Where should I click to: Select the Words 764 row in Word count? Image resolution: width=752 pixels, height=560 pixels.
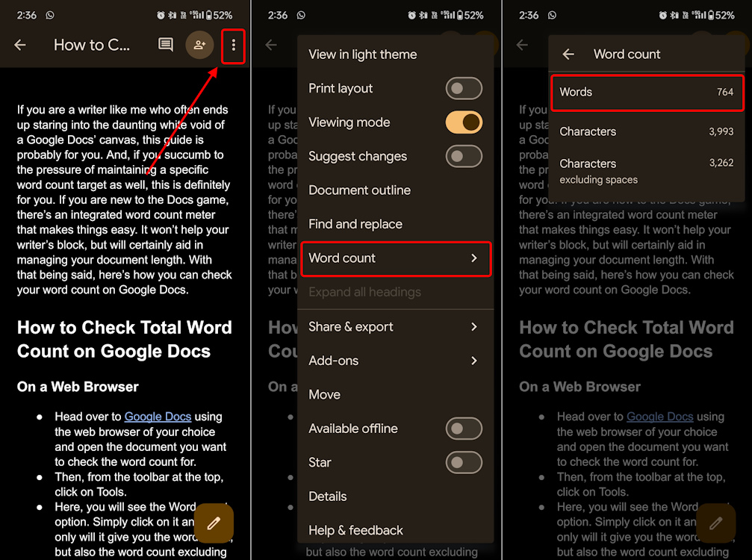[647, 92]
